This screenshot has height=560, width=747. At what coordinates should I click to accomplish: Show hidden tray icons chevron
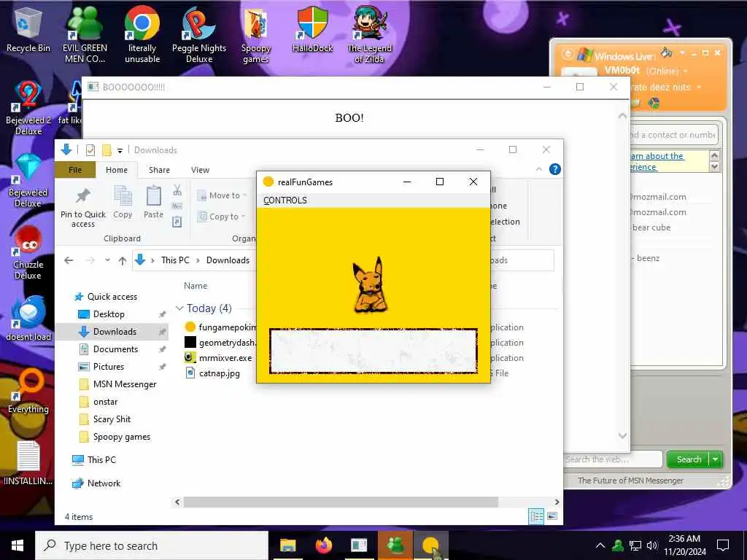pos(600,545)
